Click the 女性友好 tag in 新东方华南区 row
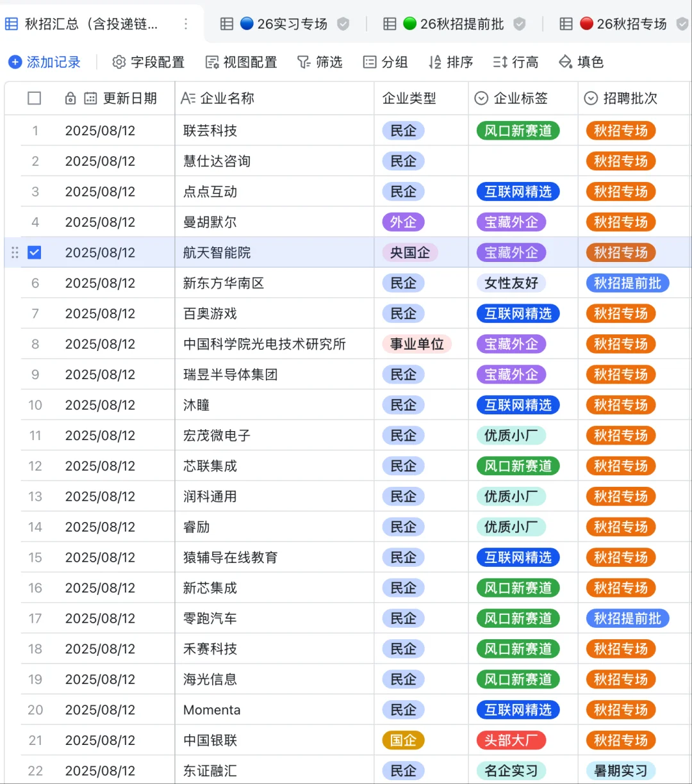The width and height of the screenshot is (692, 784). (511, 283)
